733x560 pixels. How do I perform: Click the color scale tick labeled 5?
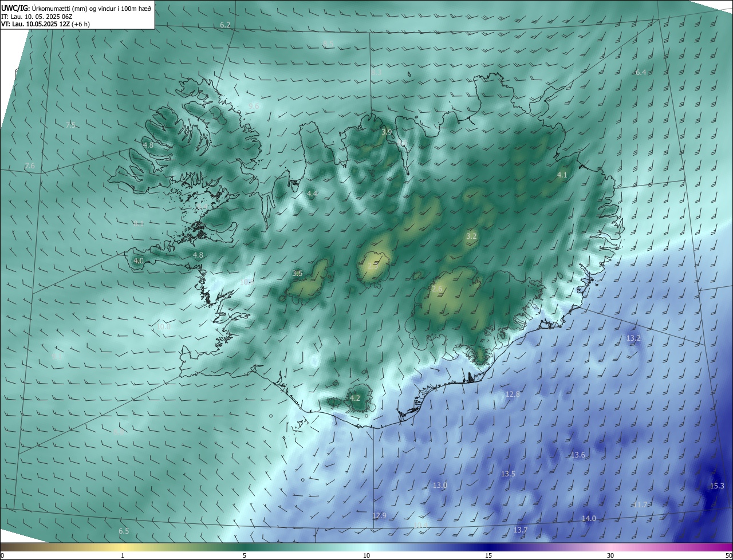click(x=245, y=555)
